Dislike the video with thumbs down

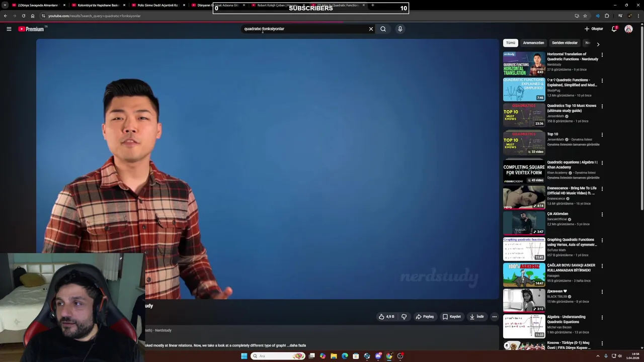click(x=404, y=317)
